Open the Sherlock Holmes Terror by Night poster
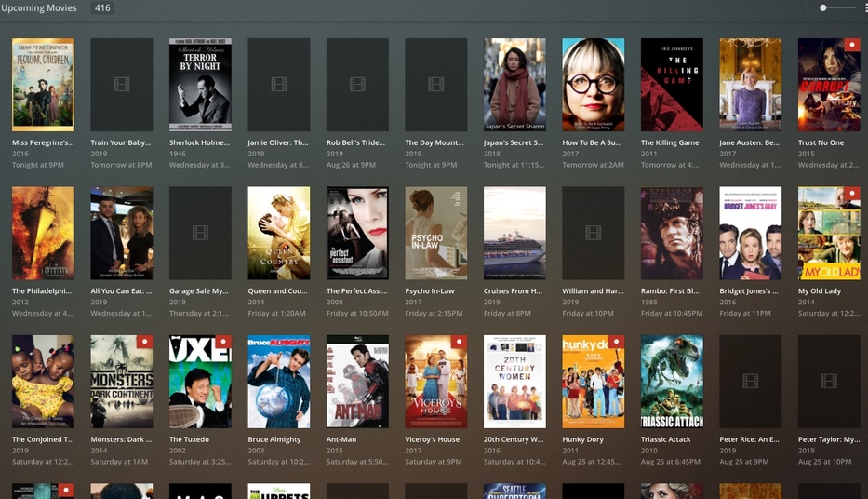Screen dimensions: 868x499 [200, 85]
